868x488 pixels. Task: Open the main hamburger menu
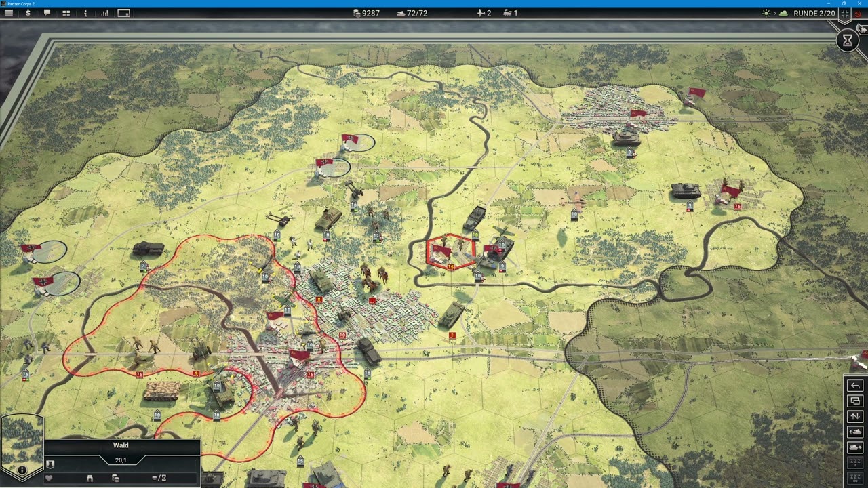click(9, 13)
